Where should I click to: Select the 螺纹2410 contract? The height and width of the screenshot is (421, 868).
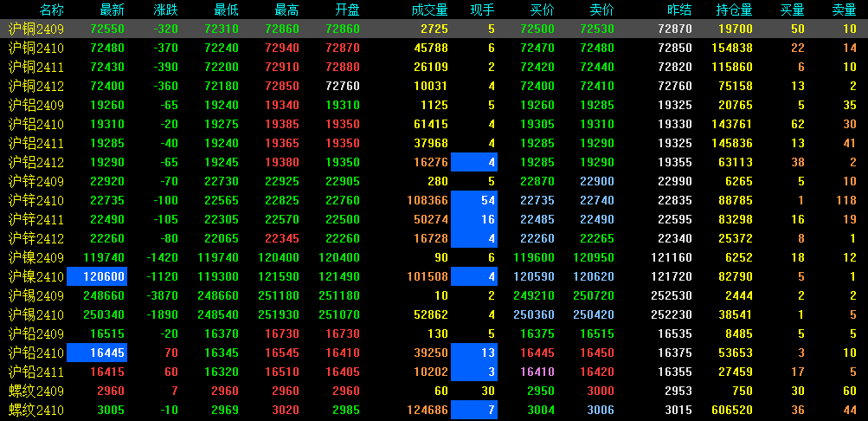click(x=36, y=410)
